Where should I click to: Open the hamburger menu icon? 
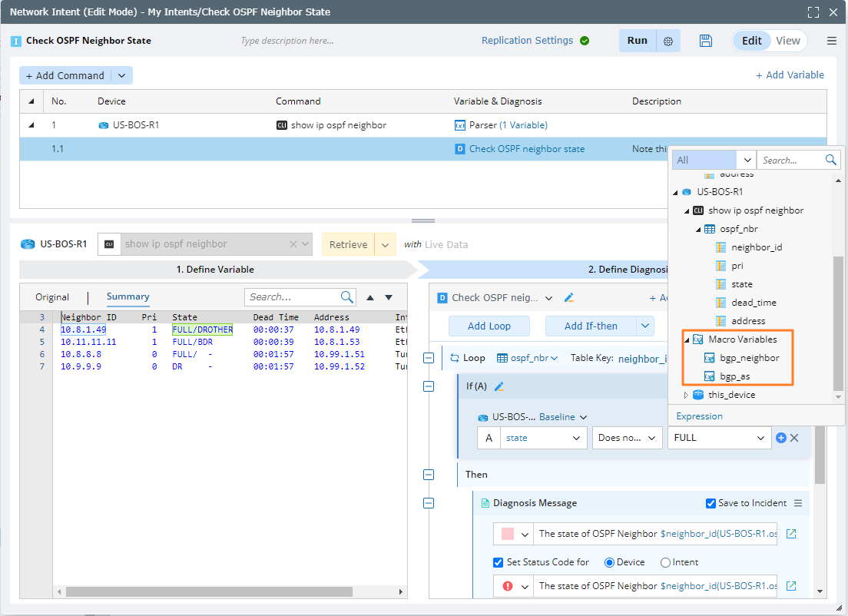coord(831,41)
